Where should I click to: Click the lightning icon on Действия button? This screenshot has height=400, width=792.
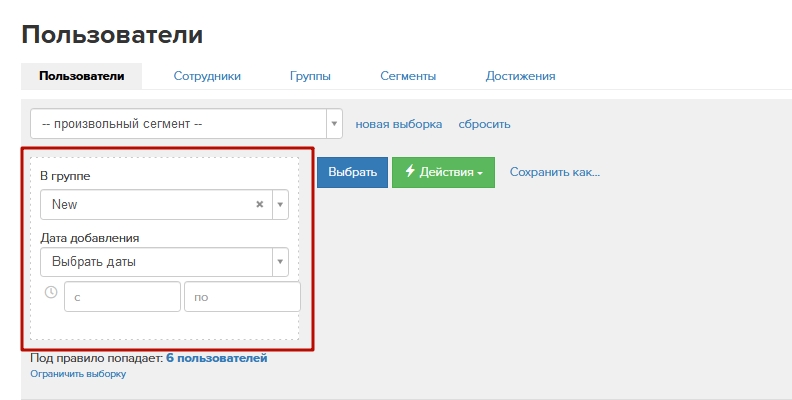click(410, 172)
